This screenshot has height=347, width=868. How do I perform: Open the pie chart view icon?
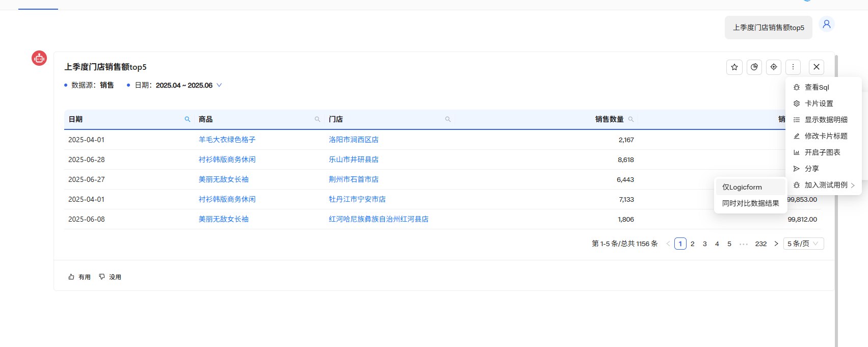754,67
